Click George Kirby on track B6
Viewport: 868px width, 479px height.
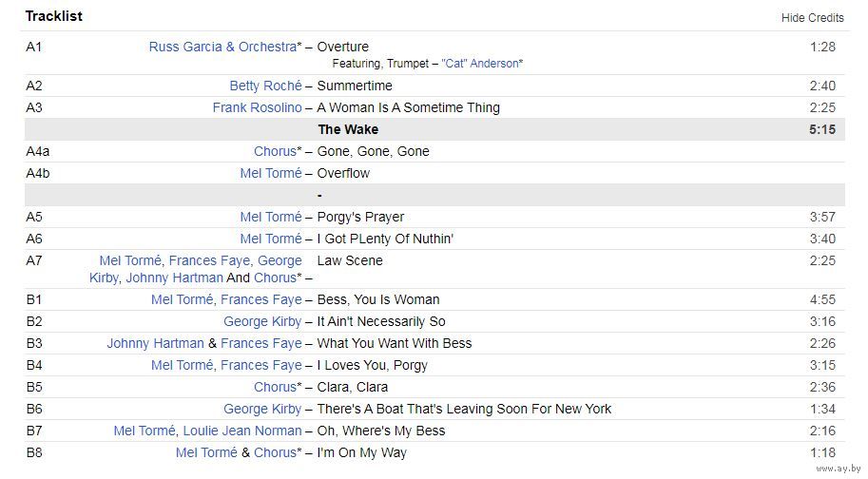[262, 409]
